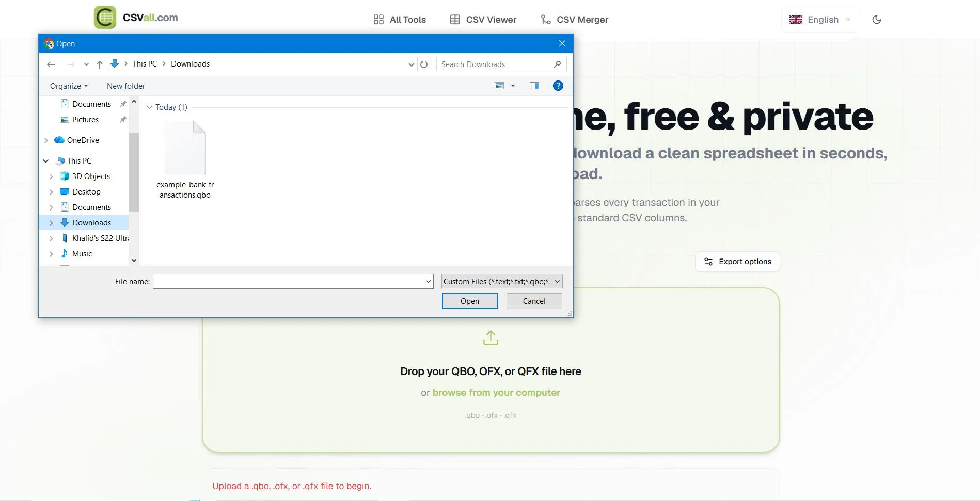The image size is (980, 501).
Task: Select pinned Documents in quick access
Action: [x=91, y=104]
